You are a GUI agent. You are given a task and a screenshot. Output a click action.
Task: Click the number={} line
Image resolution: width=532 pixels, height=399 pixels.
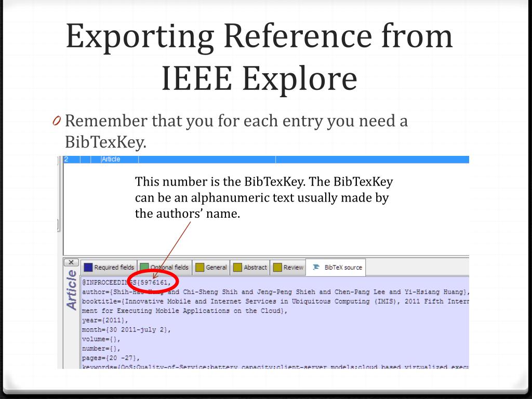tap(101, 349)
